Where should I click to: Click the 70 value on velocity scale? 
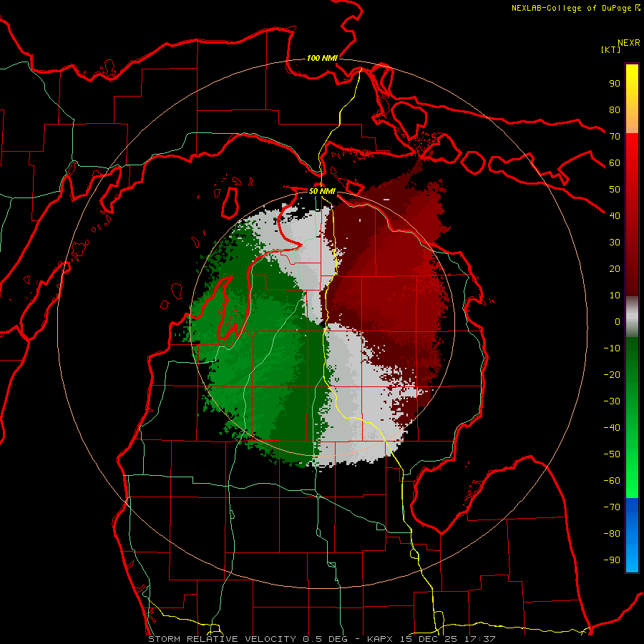[615, 137]
